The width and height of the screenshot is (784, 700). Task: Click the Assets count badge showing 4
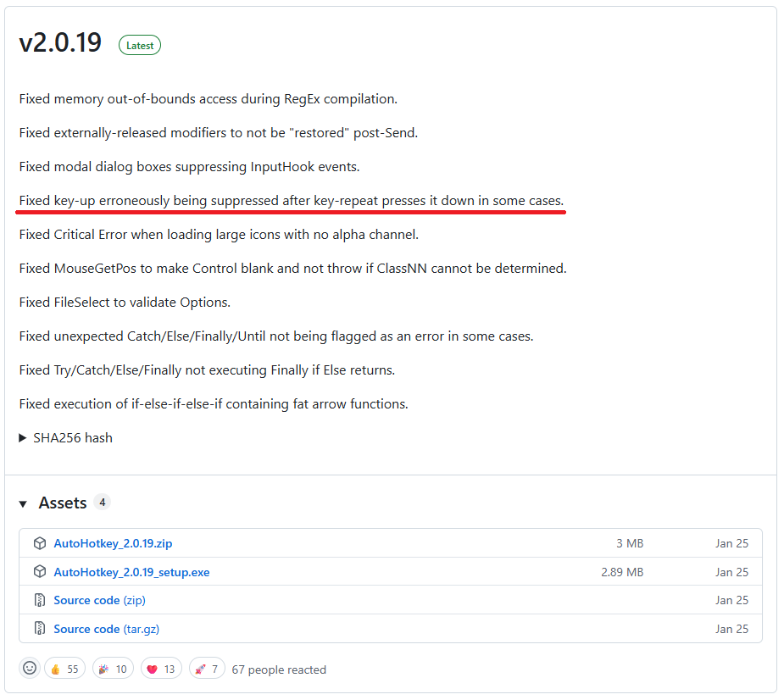click(102, 502)
